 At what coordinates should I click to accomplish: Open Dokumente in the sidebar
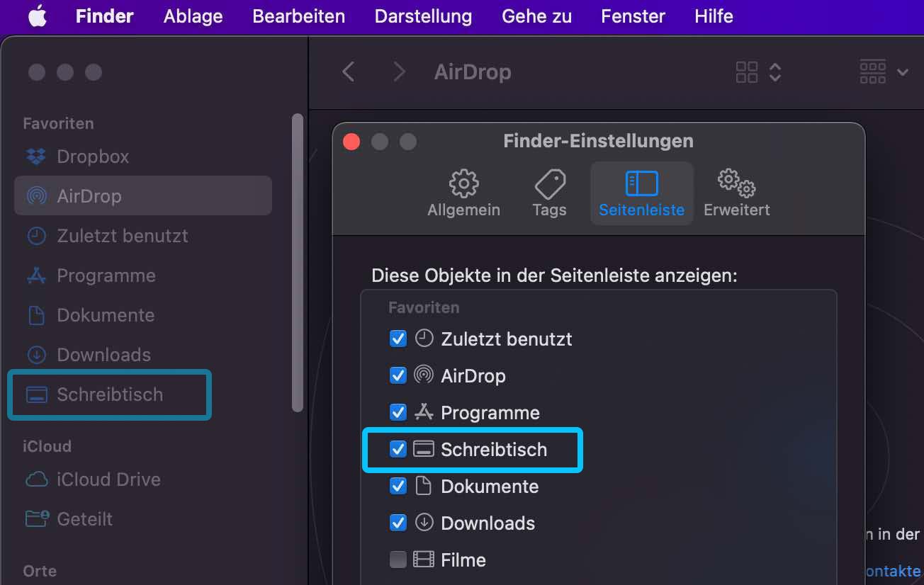click(x=143, y=315)
